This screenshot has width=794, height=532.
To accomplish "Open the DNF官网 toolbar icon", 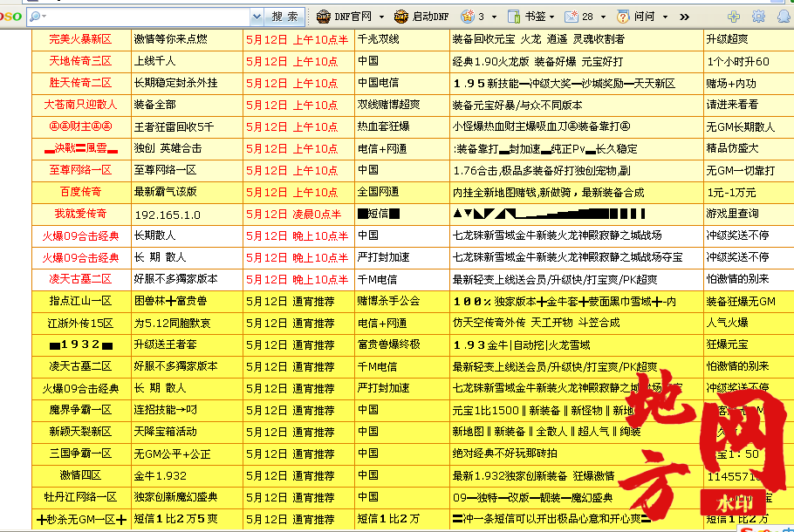I will pos(324,17).
